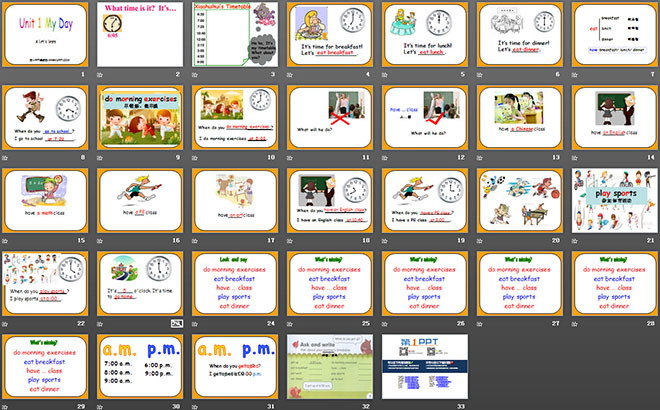Click the animation star icon under slide 12
This screenshot has width=660, height=410.
[385, 158]
